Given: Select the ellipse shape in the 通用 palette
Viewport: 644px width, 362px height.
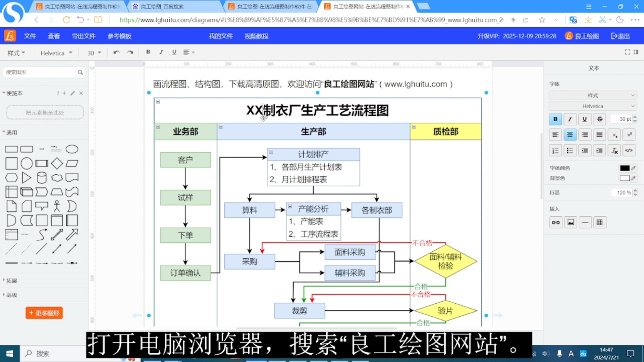Looking at the screenshot, I should coord(72,149).
